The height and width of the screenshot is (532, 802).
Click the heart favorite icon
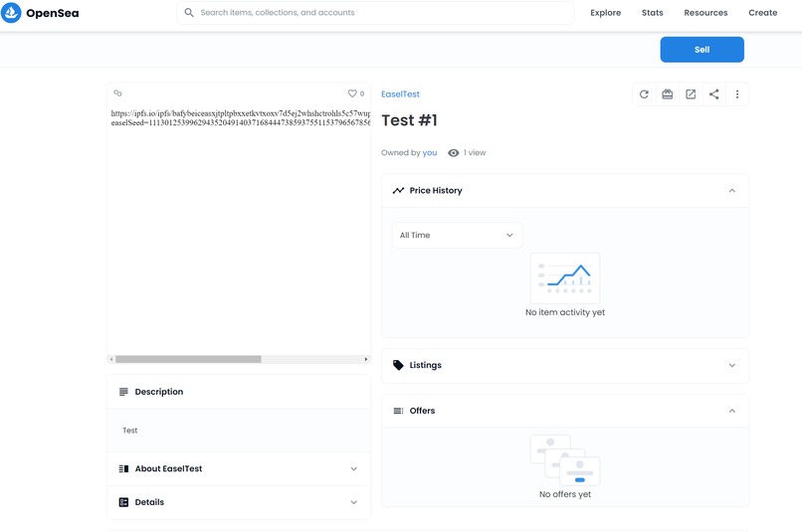tap(352, 93)
